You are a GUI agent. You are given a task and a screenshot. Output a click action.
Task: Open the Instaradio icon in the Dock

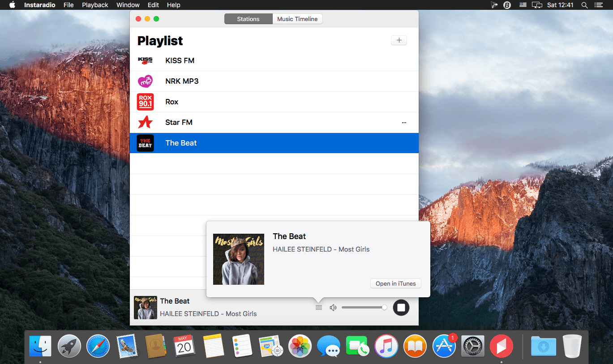[501, 346]
